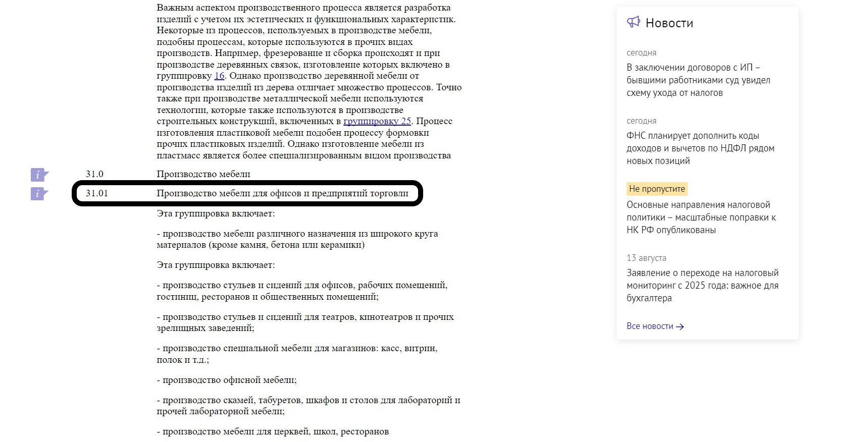Click the 'Новости' panel heading
The width and height of the screenshot is (868, 442).
coord(669,23)
